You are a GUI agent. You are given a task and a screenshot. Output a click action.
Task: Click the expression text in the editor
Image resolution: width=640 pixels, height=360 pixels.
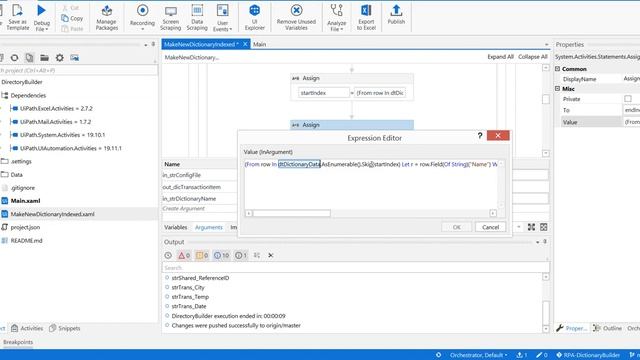point(371,164)
